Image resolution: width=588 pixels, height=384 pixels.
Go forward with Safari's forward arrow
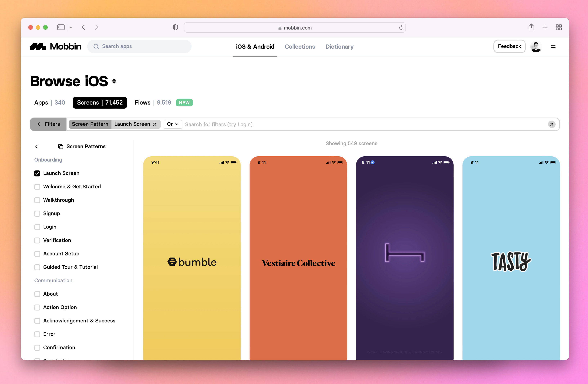(x=97, y=27)
